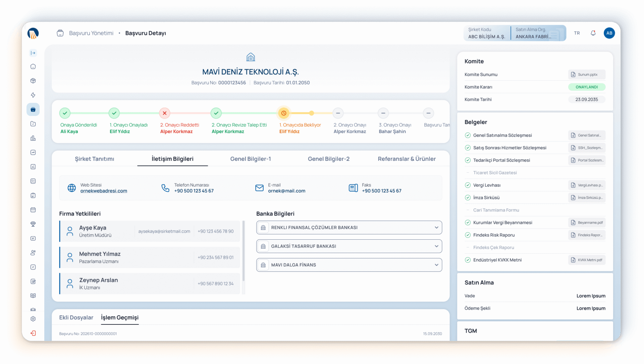Expand Mavi Dalga Finans dropdown

(436, 265)
